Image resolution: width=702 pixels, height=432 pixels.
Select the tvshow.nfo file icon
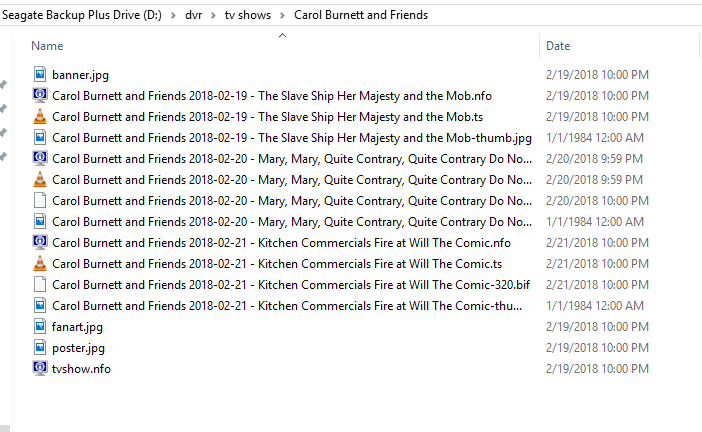40,368
